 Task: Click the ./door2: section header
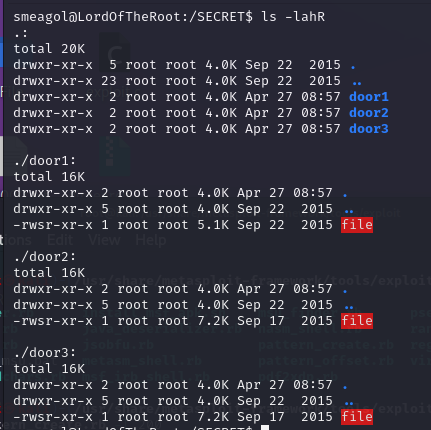[x=45, y=257]
